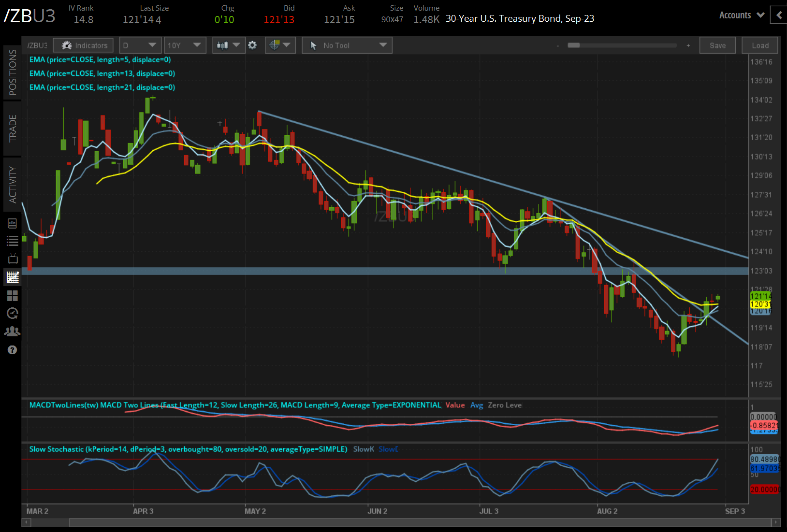Click the MACD Avg legend label
787x532 pixels.
pos(477,405)
